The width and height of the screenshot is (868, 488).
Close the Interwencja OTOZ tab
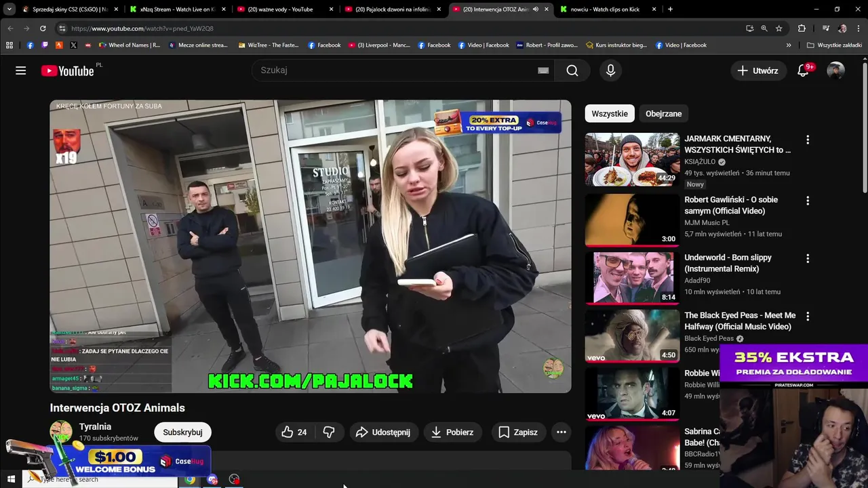[x=547, y=9]
